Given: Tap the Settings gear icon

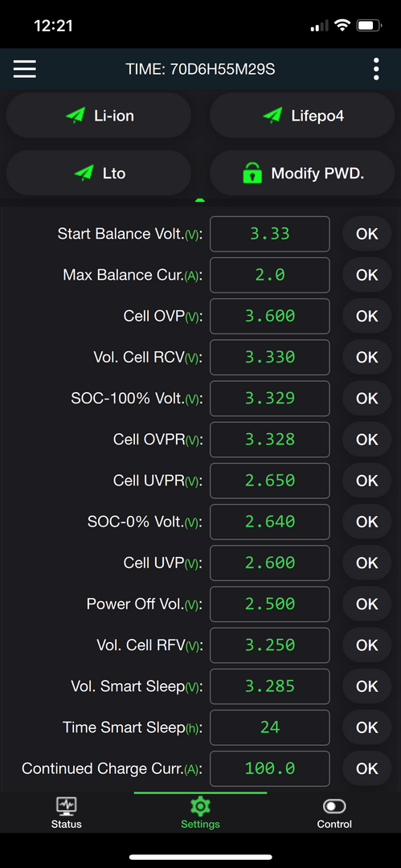Looking at the screenshot, I should pos(201,805).
